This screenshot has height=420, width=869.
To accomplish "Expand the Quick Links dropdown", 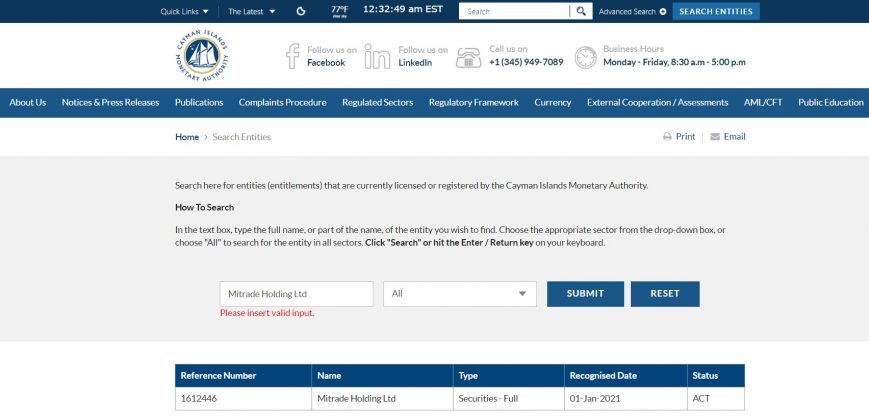I will (x=185, y=11).
